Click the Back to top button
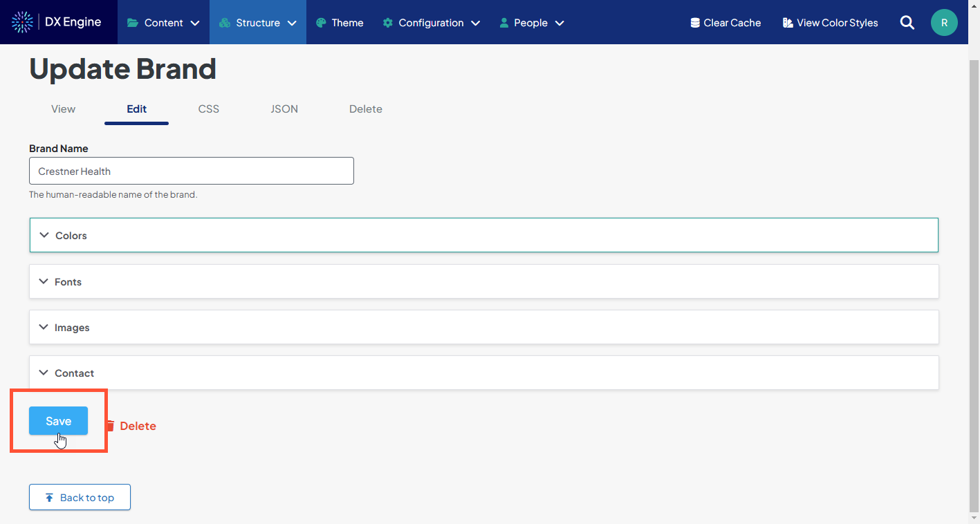This screenshot has width=980, height=524. 80,498
